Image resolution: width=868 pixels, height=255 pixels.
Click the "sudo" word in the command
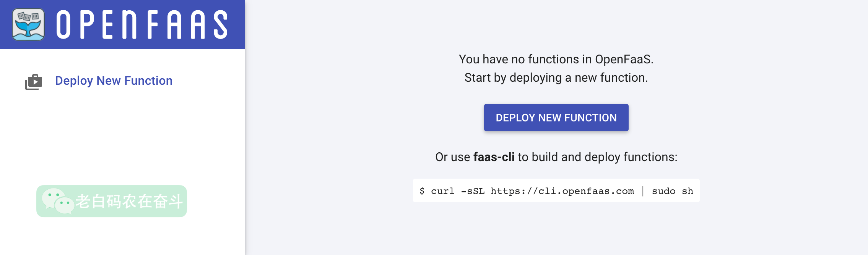(663, 191)
